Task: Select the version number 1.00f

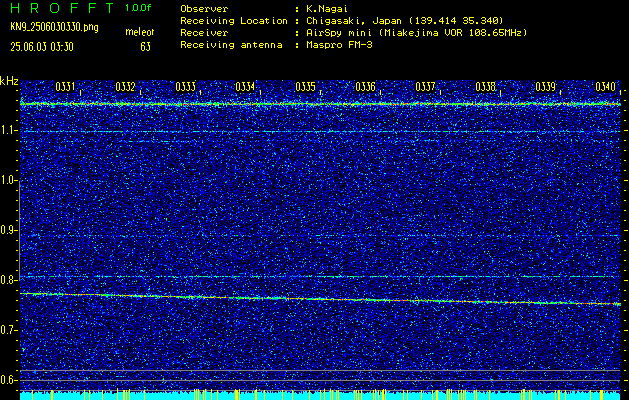Action: click(138, 8)
